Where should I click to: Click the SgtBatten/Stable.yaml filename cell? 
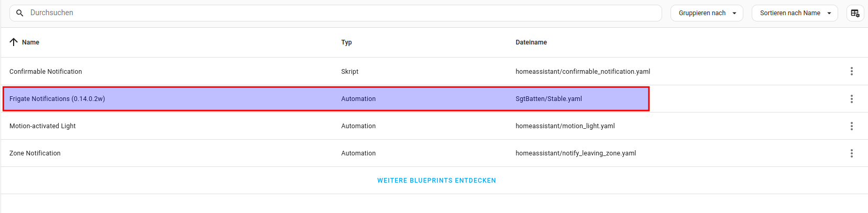(x=548, y=99)
